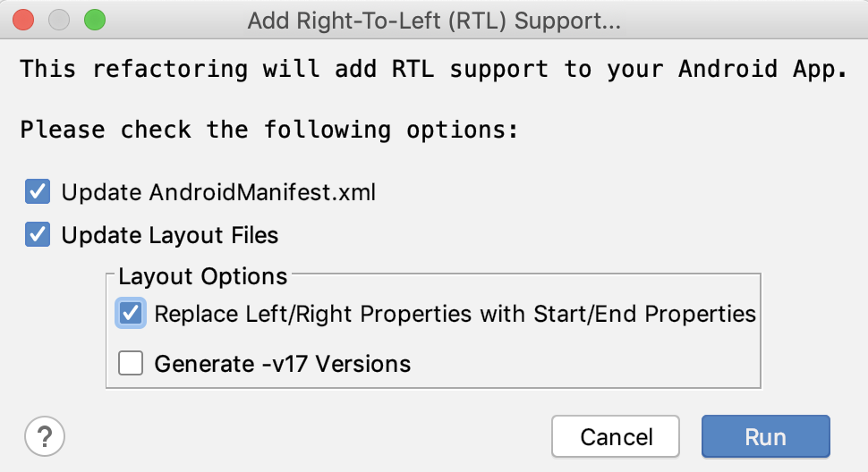Screen dimensions: 868x472
Task: Click the 'Update Layout Files' label text
Action: pos(170,236)
